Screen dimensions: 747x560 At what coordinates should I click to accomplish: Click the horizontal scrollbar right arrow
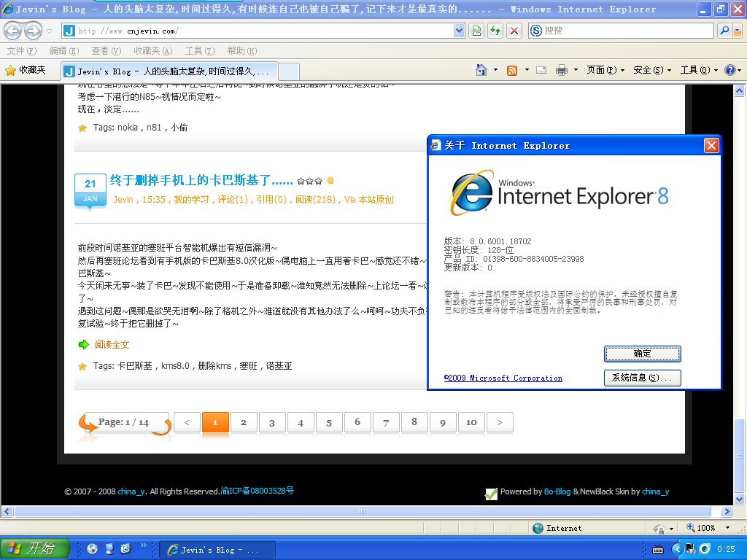[x=726, y=512]
